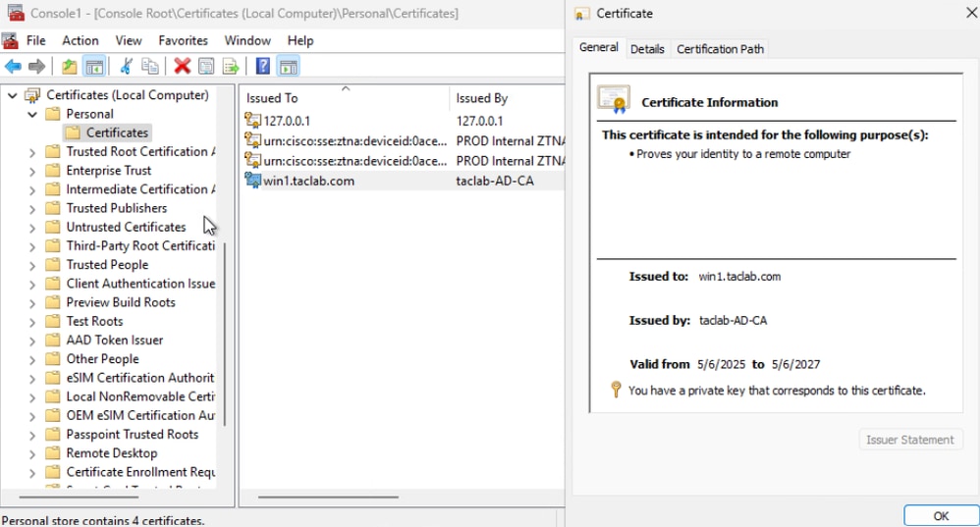980x527 pixels.
Task: Open the File menu
Action: 35,40
